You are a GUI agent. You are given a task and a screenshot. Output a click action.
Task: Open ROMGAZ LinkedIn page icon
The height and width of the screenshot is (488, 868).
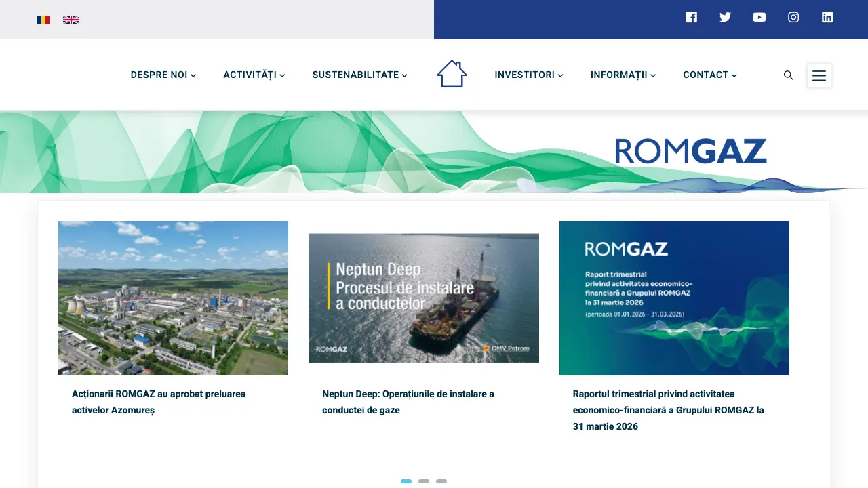pos(827,18)
